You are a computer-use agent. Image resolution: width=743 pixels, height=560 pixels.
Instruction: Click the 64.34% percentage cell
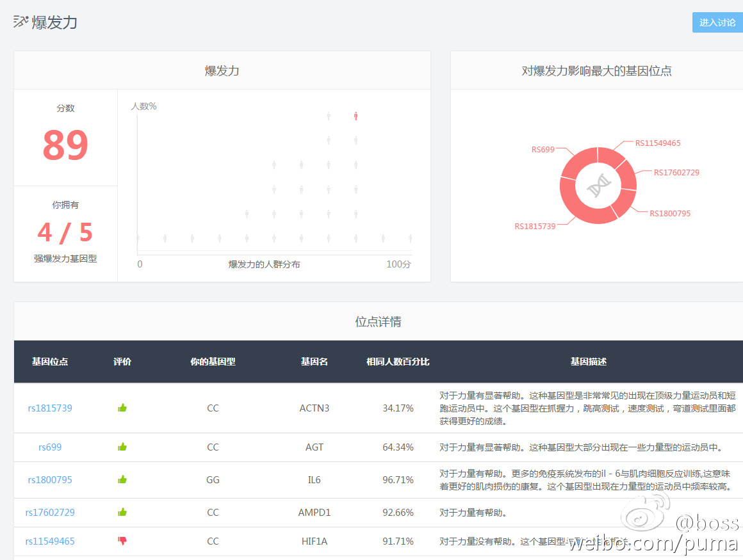pyautogui.click(x=398, y=447)
